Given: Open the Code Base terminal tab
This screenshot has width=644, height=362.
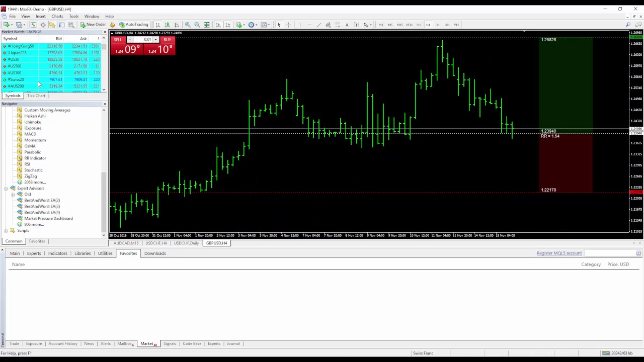Looking at the screenshot, I should pyautogui.click(x=192, y=343).
